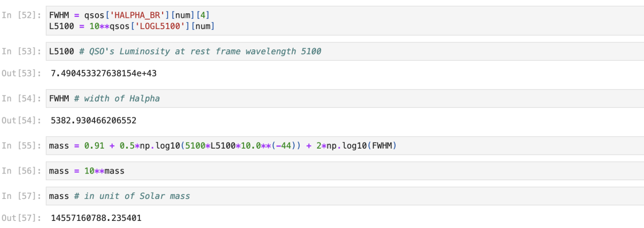Image resolution: width=644 pixels, height=228 pixels.
Task: Click the Out[57] output prompt
Action: (21, 218)
